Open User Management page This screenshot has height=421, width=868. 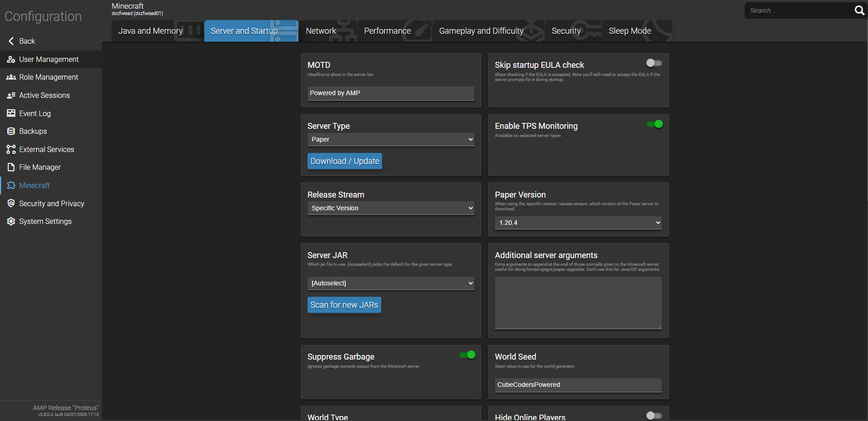click(51, 59)
